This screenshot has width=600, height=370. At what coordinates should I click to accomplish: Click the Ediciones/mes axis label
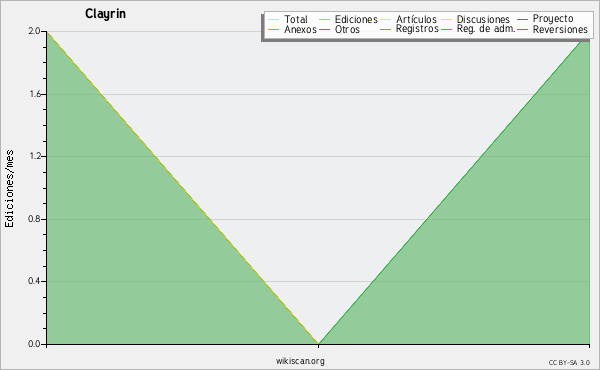point(9,189)
